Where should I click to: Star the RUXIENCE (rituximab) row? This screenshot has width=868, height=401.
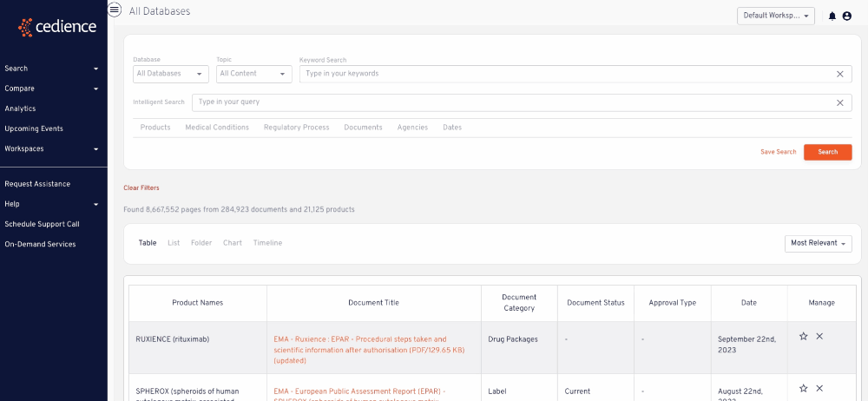(x=803, y=336)
